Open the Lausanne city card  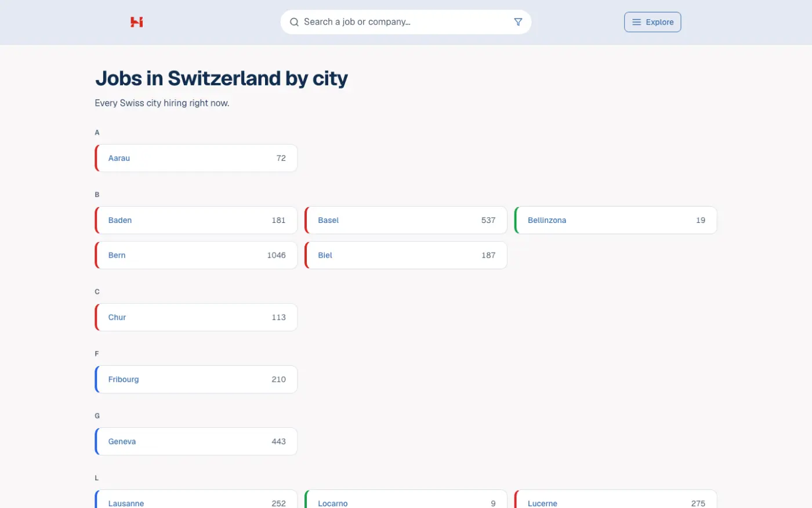(x=196, y=499)
